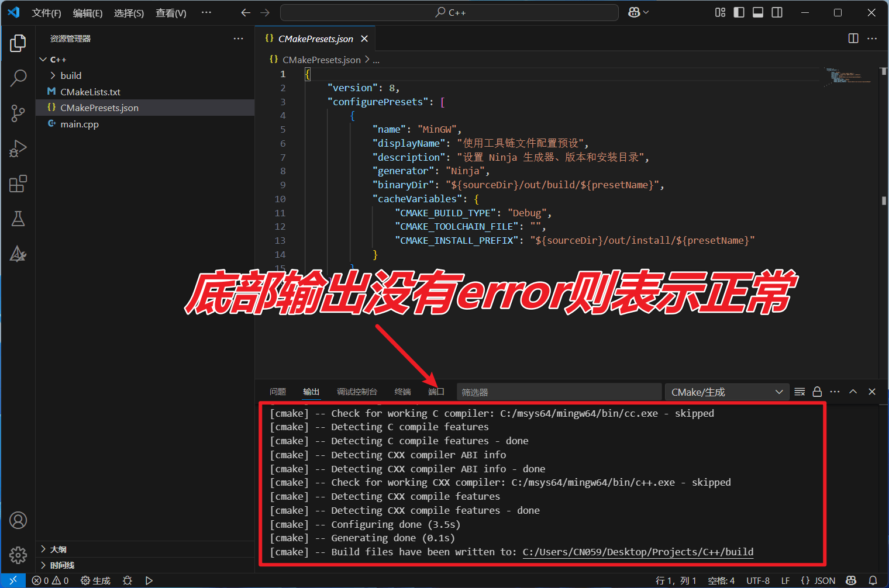Clear the output panel content
889x588 pixels.
click(800, 392)
